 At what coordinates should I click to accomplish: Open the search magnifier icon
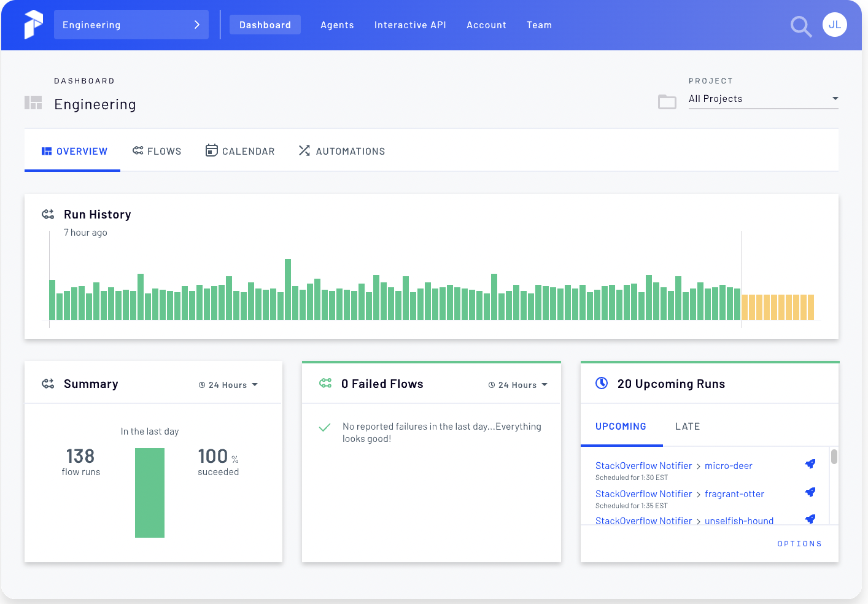pyautogui.click(x=800, y=26)
